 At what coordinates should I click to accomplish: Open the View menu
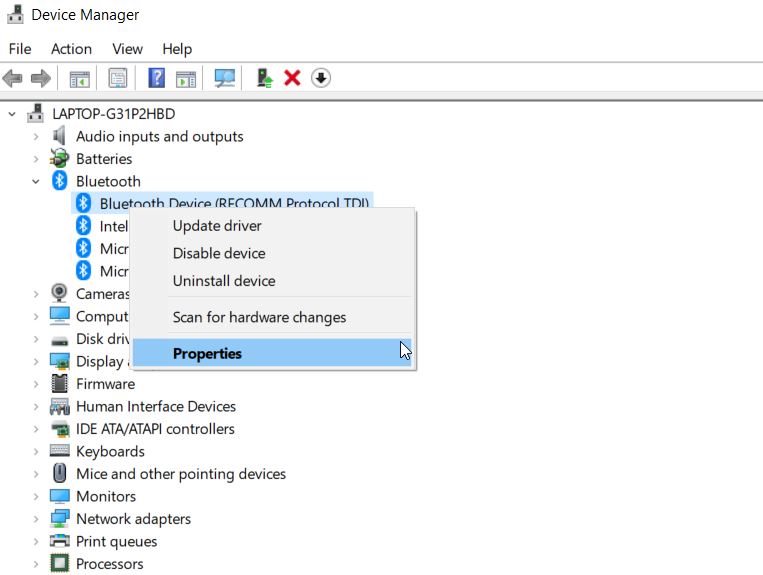[x=127, y=49]
